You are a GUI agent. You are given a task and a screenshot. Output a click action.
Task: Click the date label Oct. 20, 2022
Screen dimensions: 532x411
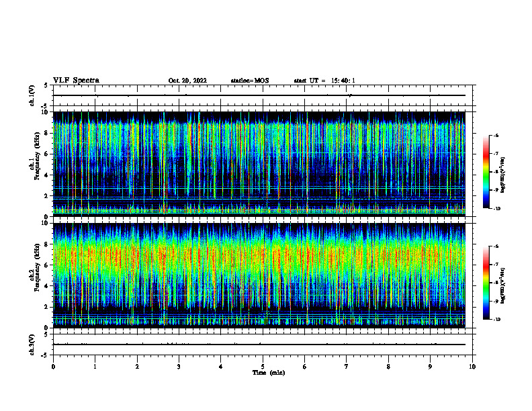pos(187,81)
